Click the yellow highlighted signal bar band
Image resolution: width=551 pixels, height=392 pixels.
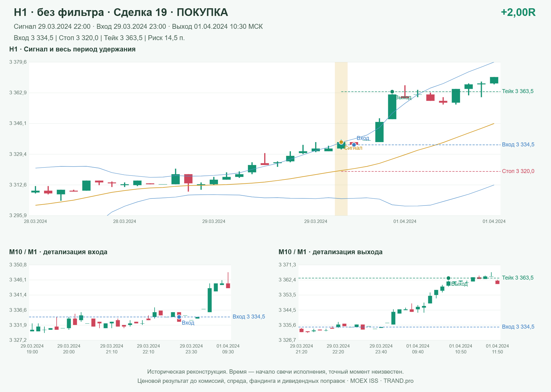click(341, 139)
